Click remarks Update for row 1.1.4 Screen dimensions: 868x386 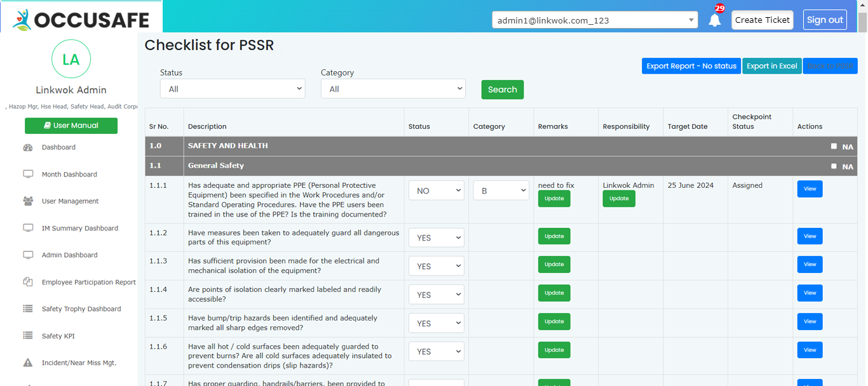[554, 293]
